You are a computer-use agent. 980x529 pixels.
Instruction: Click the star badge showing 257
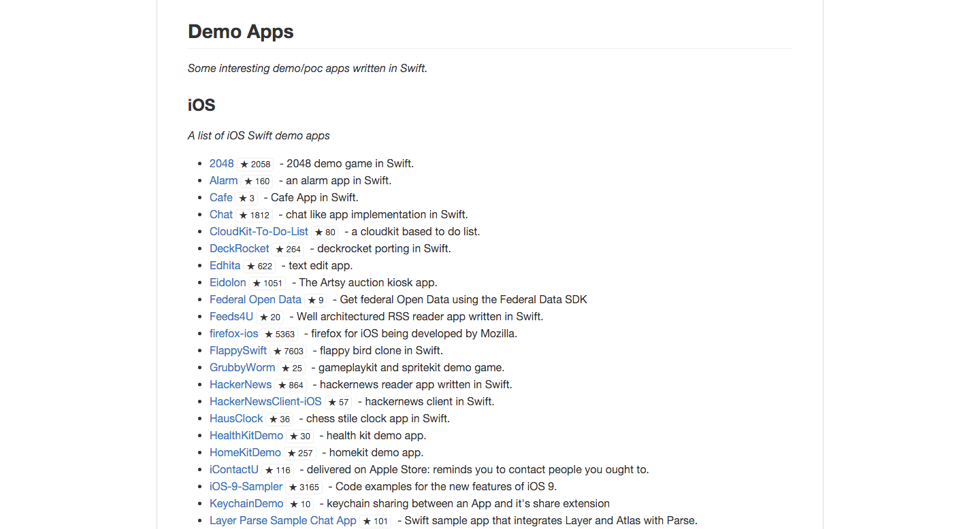click(x=300, y=453)
